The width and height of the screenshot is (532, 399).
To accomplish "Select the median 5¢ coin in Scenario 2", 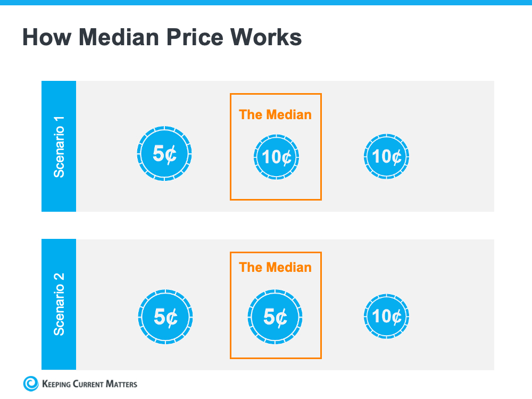I will (276, 318).
